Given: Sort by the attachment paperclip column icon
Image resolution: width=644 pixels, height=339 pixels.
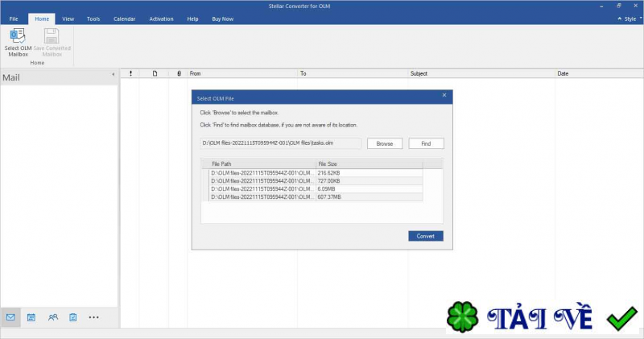Looking at the screenshot, I should click(179, 73).
